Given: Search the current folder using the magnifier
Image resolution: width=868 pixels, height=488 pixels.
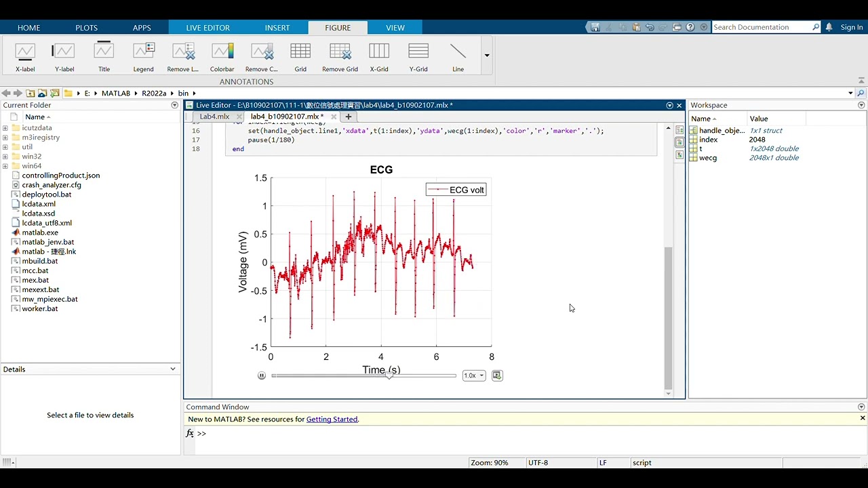Looking at the screenshot, I should click(861, 93).
